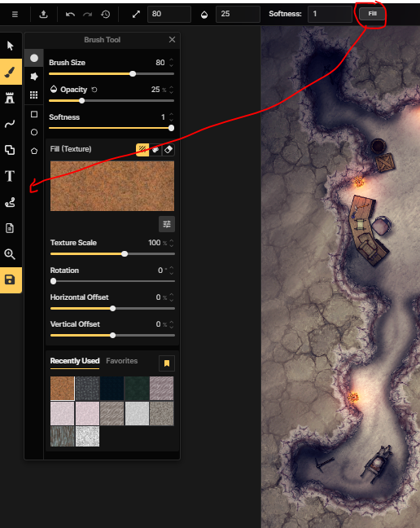
Task: Switch to Recently Used tab
Action: click(75, 361)
